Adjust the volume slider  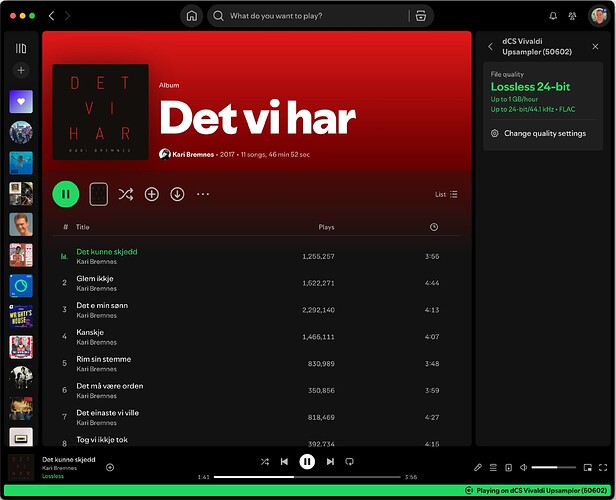click(x=553, y=467)
